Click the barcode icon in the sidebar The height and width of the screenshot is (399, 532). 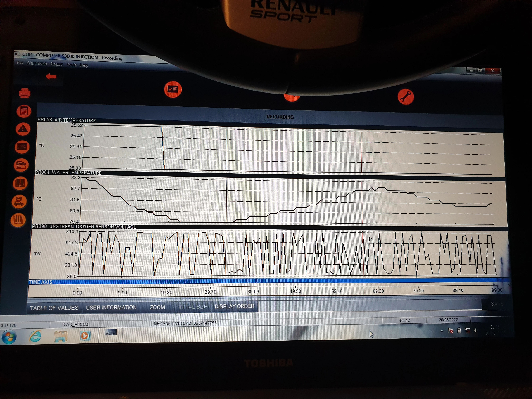click(x=18, y=220)
